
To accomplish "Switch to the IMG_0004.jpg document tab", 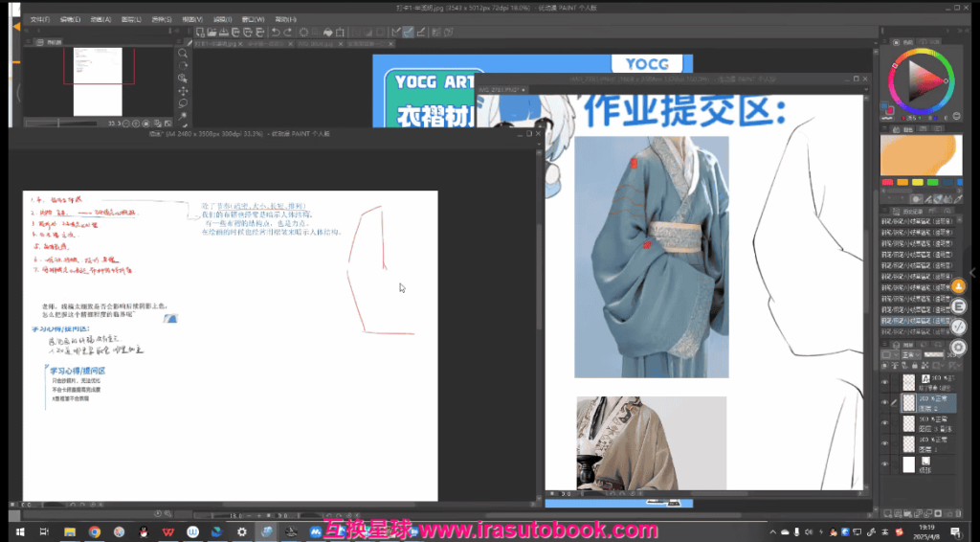I will [x=315, y=44].
